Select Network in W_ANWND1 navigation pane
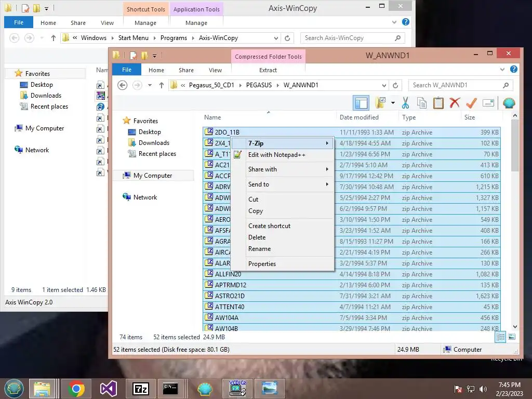532x399 pixels. tap(145, 197)
